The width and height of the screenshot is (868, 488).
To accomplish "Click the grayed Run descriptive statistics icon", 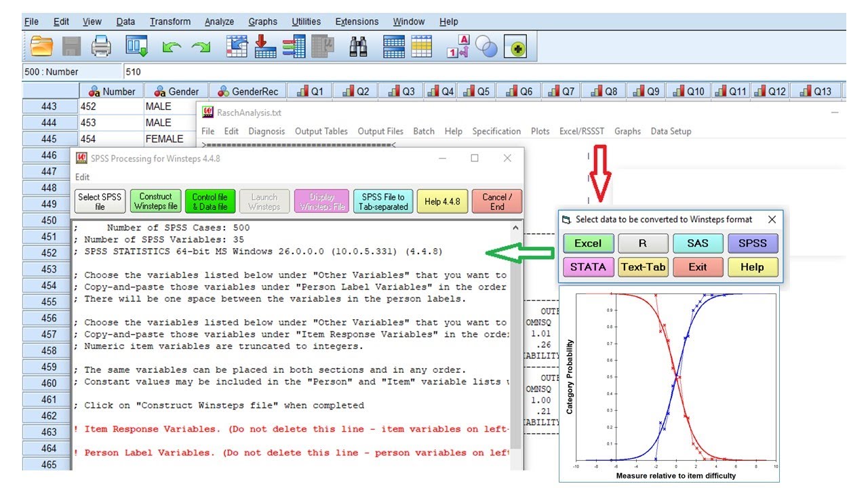I will pos(323,47).
